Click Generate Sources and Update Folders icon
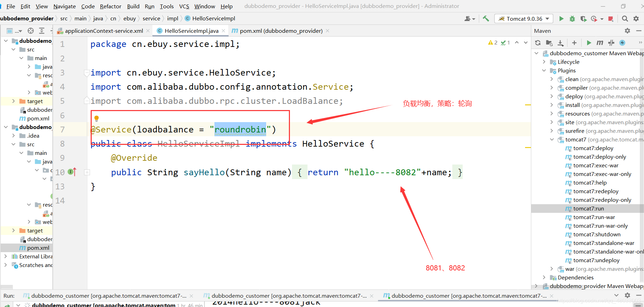Viewport: 644px width, 307px height. click(x=549, y=43)
